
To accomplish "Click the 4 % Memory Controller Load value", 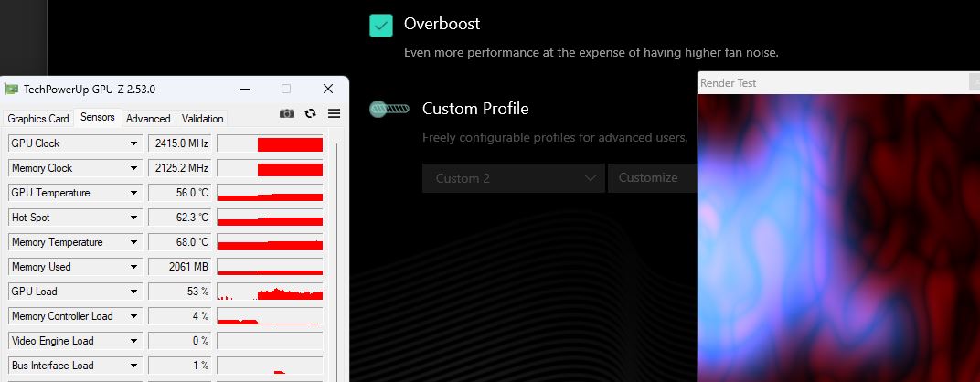I will [x=180, y=316].
